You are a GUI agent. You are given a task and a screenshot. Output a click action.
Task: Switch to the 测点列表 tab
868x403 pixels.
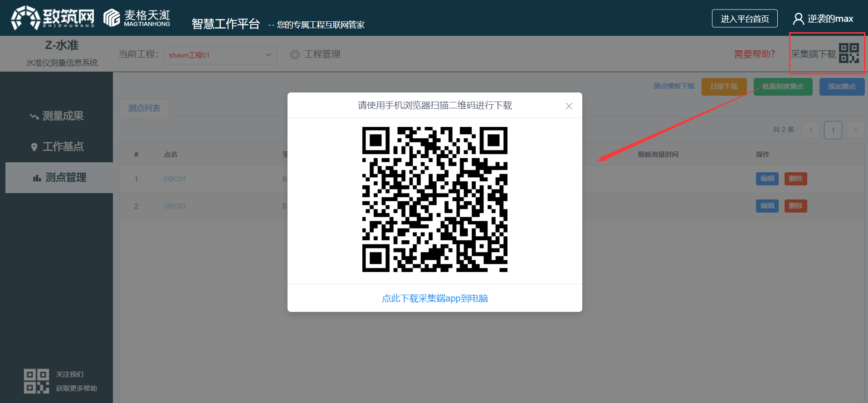[x=144, y=108]
